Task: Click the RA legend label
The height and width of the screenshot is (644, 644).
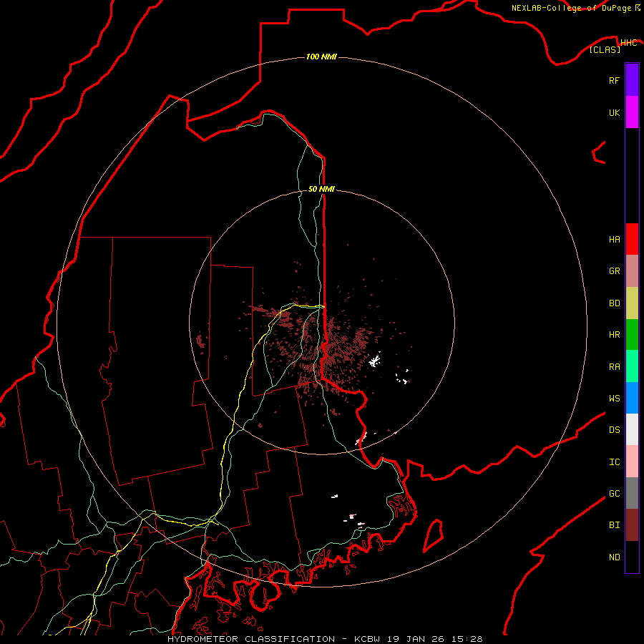Action: (x=614, y=366)
